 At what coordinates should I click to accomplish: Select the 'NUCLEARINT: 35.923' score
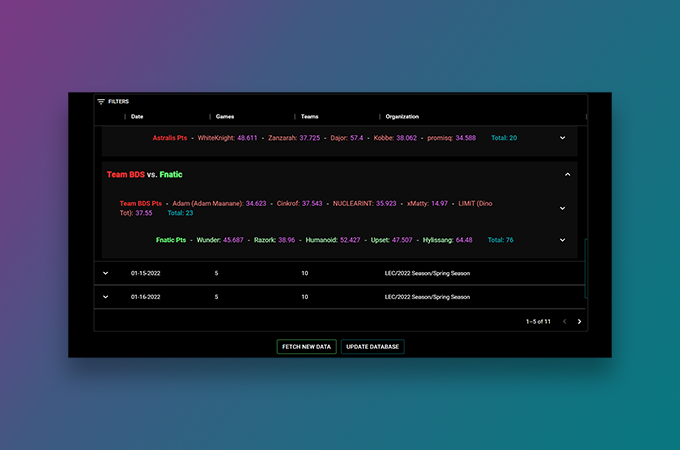pos(365,203)
